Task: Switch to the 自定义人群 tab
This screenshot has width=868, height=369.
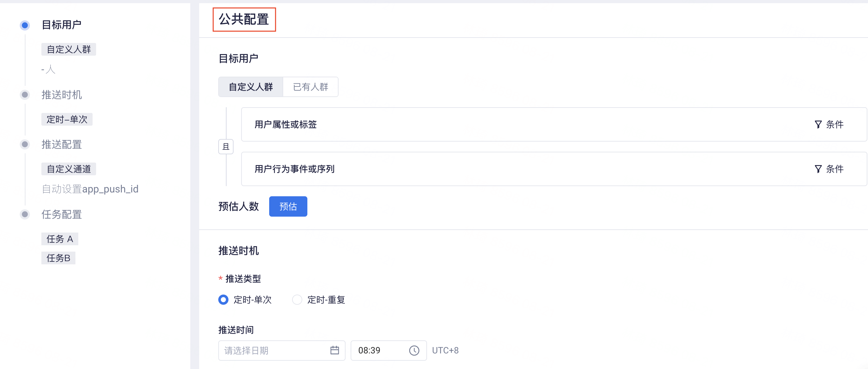Action: (x=251, y=87)
